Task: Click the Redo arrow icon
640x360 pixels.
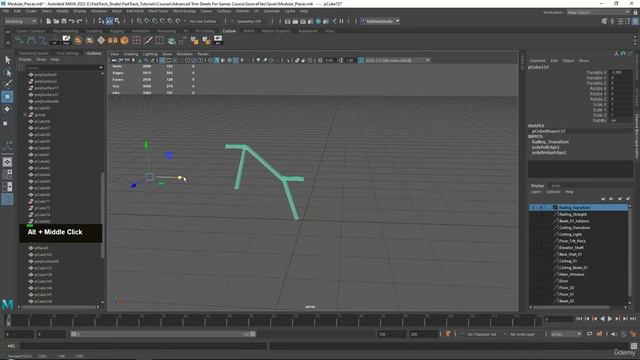Action: coord(80,21)
